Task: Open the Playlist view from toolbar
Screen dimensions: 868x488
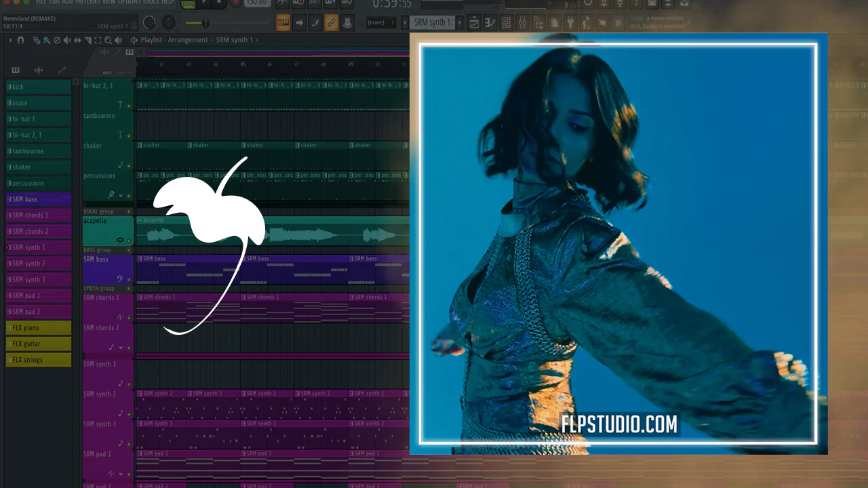Action: (474, 22)
